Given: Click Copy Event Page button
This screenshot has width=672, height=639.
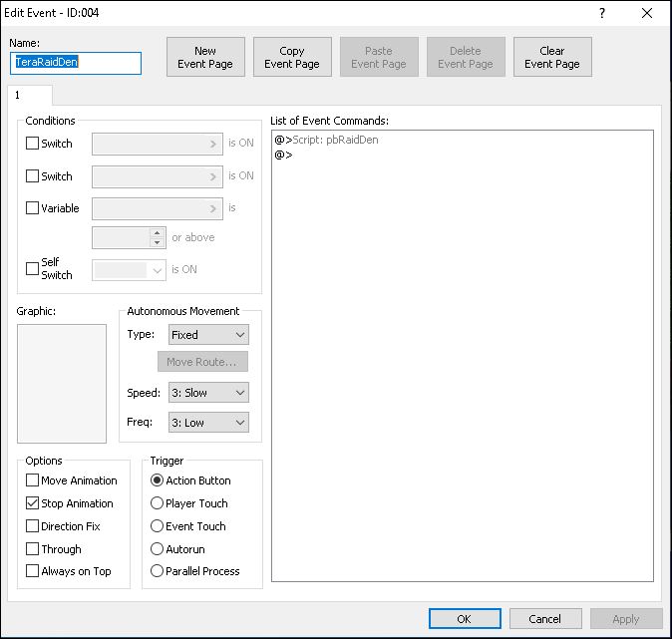Looking at the screenshot, I should [x=292, y=58].
